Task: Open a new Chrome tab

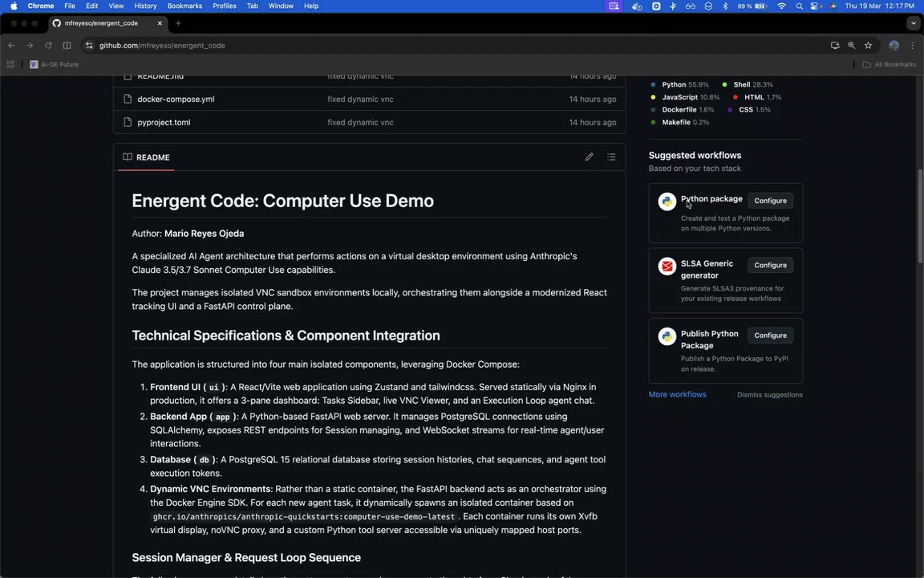Action: point(178,23)
